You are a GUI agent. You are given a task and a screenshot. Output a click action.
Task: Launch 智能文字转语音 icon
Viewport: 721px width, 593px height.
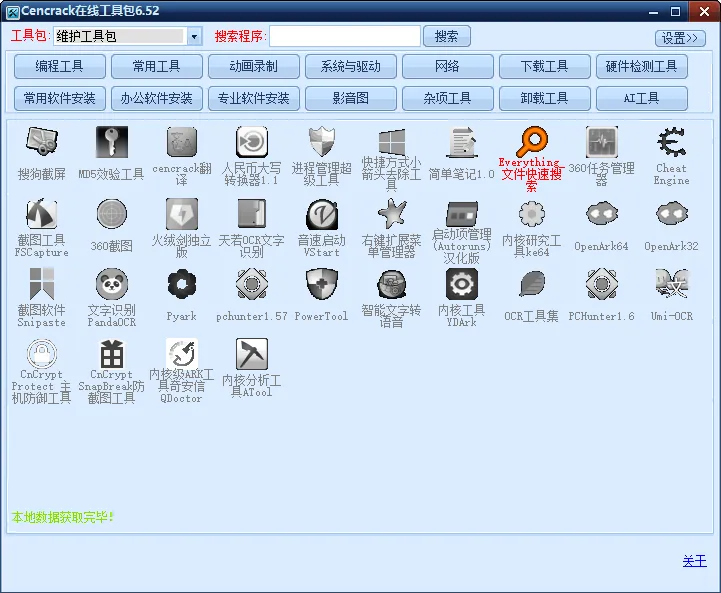(391, 284)
